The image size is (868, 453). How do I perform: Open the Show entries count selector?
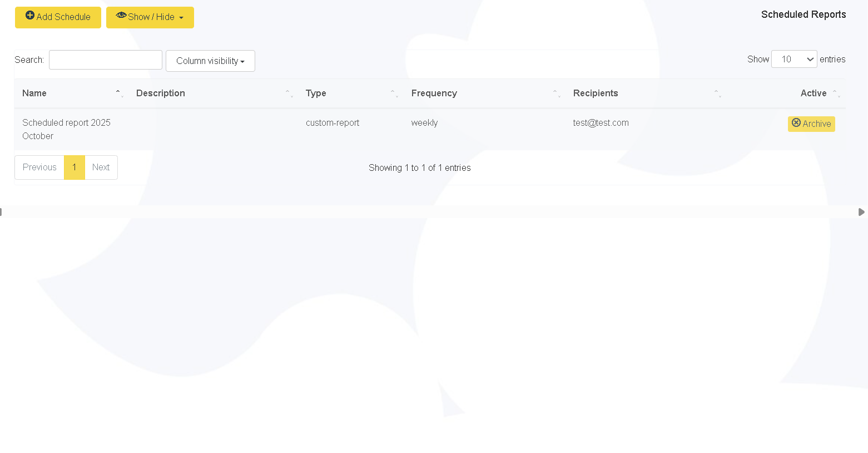[793, 59]
